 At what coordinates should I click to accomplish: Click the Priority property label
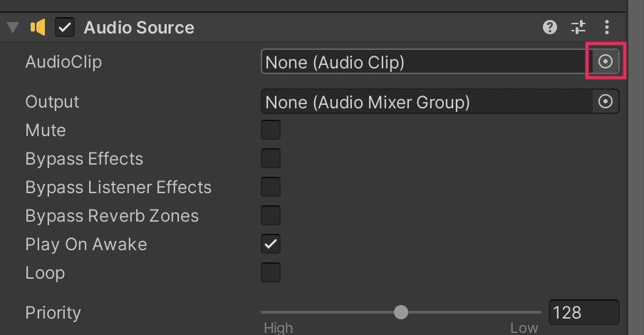pos(53,312)
